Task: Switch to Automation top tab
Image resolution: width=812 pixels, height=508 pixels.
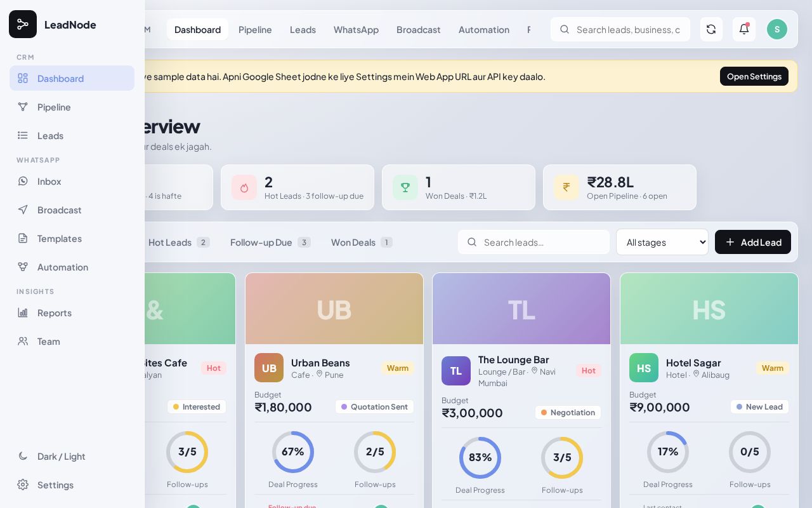Action: point(484,29)
